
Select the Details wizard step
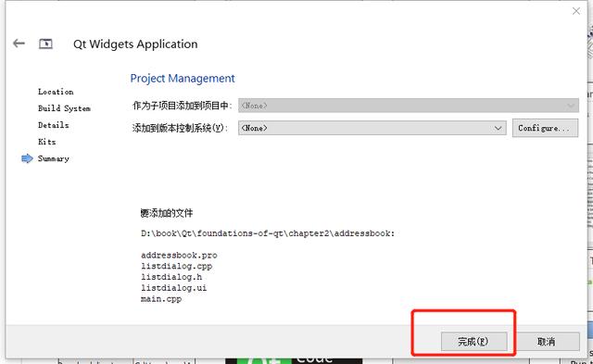click(54, 125)
